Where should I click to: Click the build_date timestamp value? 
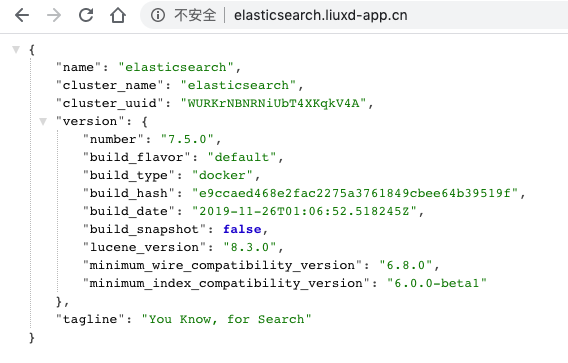pos(304,211)
